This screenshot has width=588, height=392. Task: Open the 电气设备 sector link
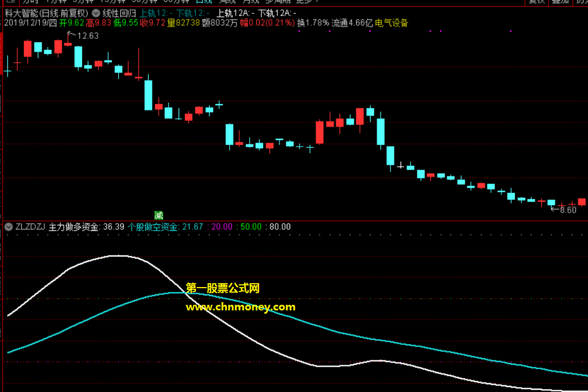tap(391, 23)
